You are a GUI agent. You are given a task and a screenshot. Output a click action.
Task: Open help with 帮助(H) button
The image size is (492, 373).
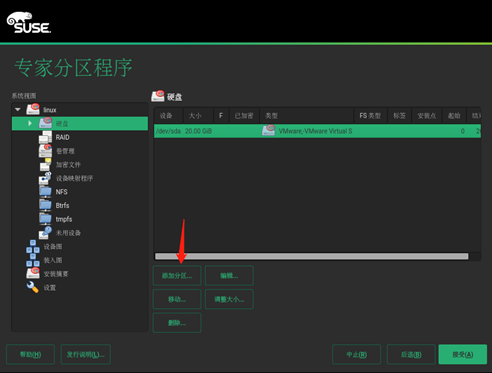(31, 354)
